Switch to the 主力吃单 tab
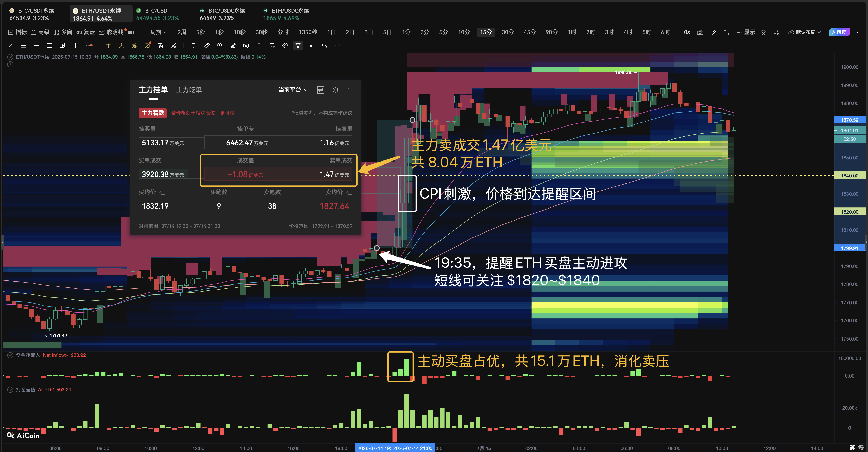This screenshot has width=868, height=452. pyautogui.click(x=189, y=90)
